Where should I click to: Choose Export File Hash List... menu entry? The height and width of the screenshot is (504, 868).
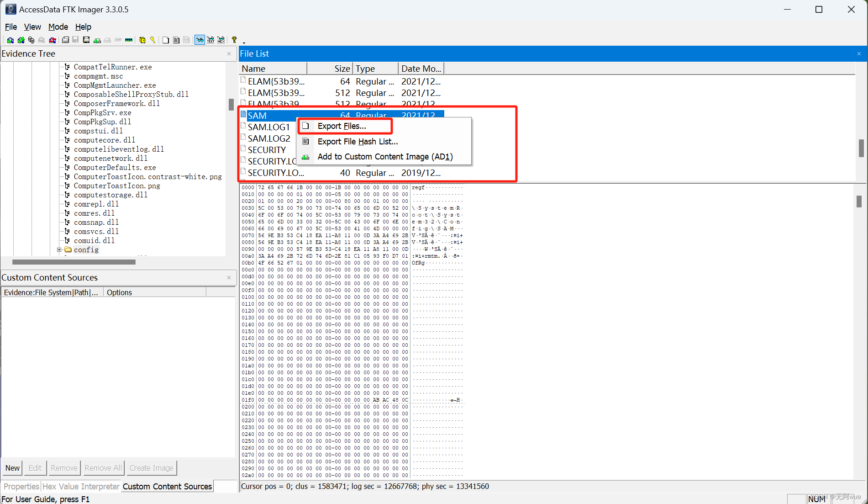click(x=358, y=142)
